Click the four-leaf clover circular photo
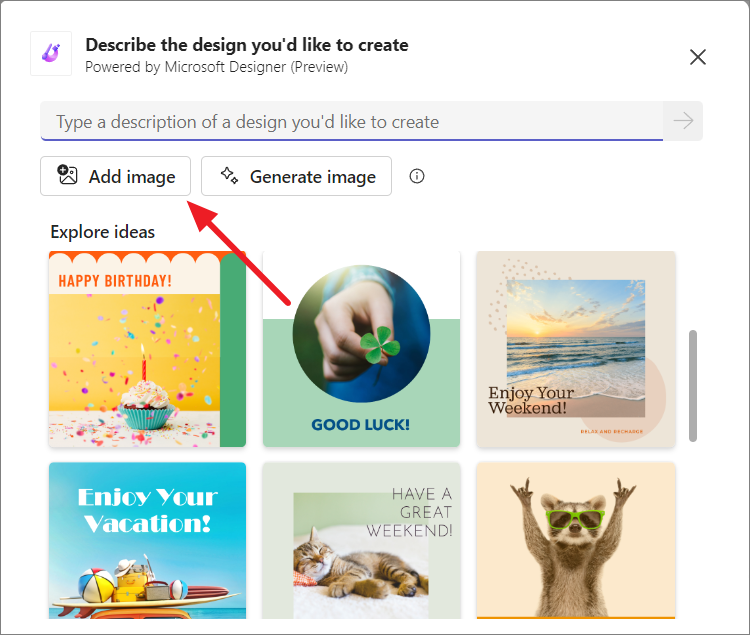This screenshot has width=750, height=635. pos(361,334)
